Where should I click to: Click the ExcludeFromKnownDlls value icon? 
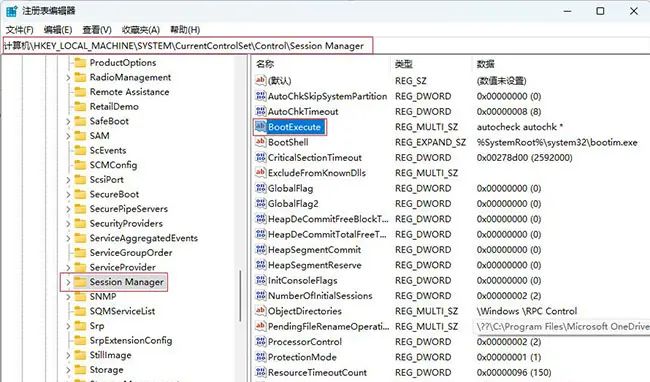pos(260,173)
